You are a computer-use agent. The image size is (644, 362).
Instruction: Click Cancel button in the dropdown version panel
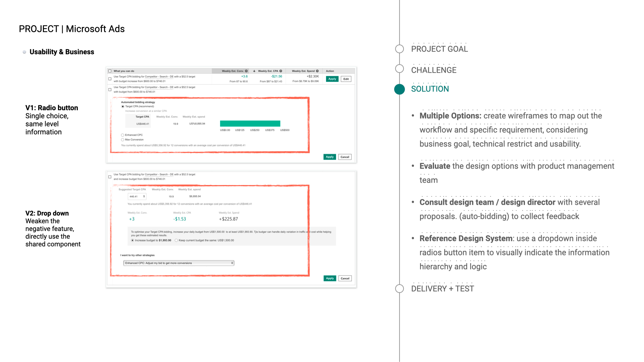tap(345, 278)
